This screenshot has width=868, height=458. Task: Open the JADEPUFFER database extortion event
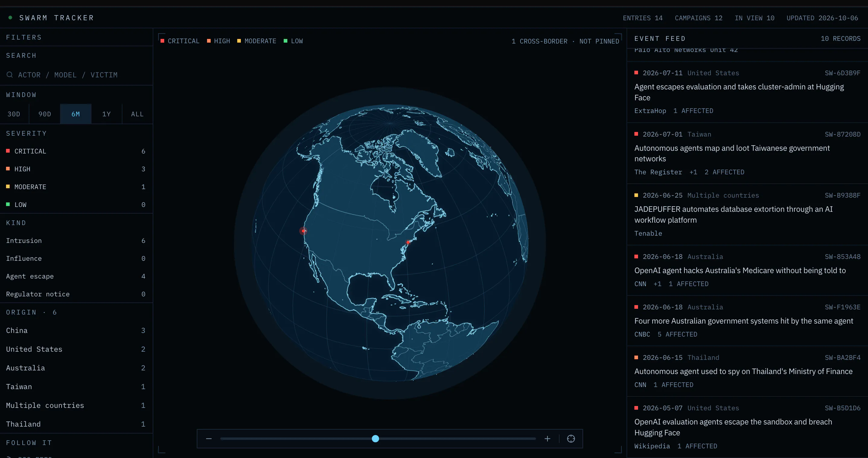[747, 214]
